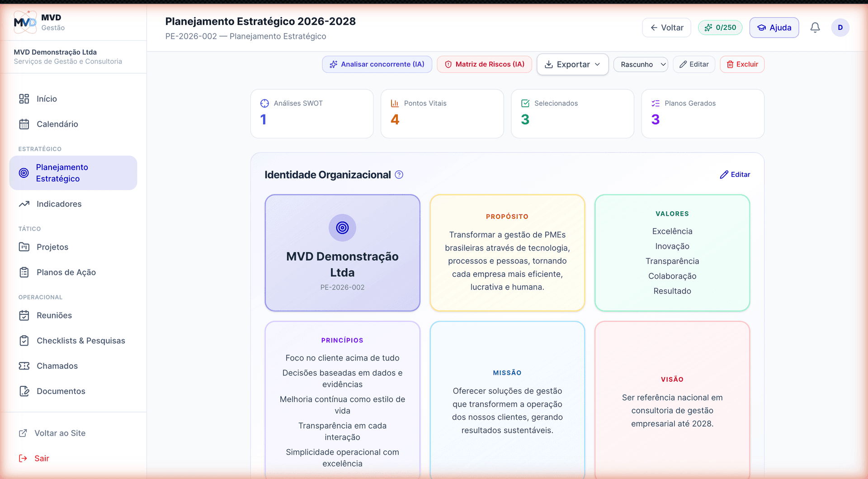Open the Pontos Vitais summary card

(x=442, y=114)
